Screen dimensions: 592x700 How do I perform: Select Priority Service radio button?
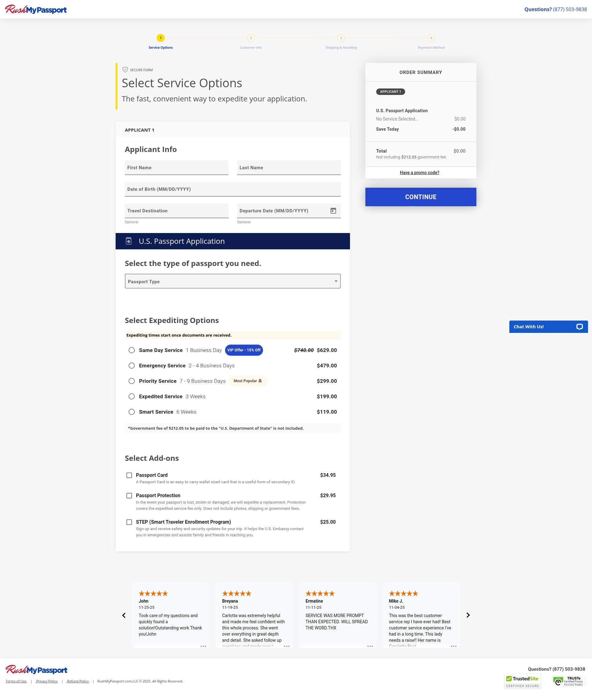pos(132,381)
